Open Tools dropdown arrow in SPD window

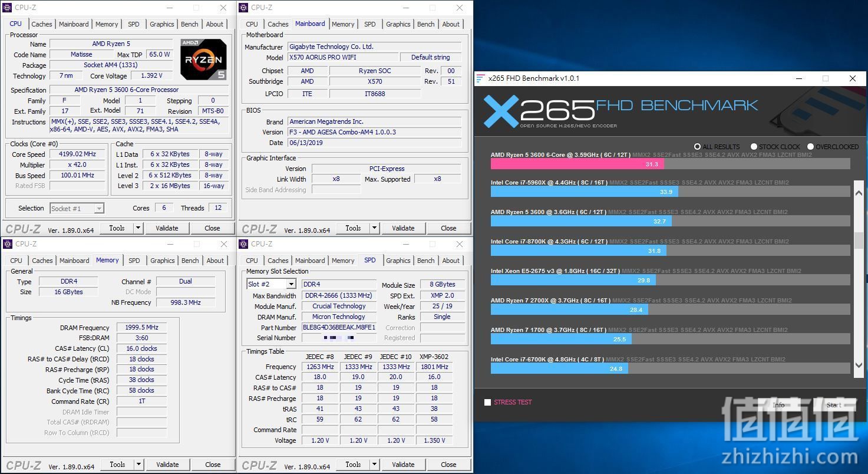point(374,465)
